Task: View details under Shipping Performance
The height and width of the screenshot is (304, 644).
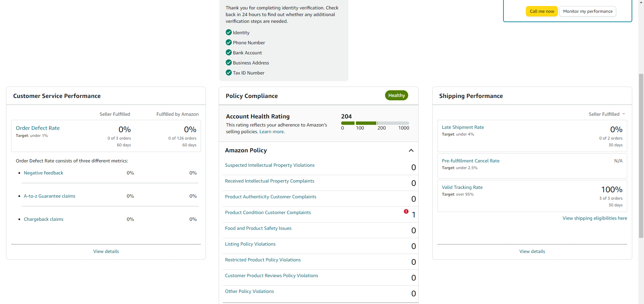Action: click(x=532, y=251)
